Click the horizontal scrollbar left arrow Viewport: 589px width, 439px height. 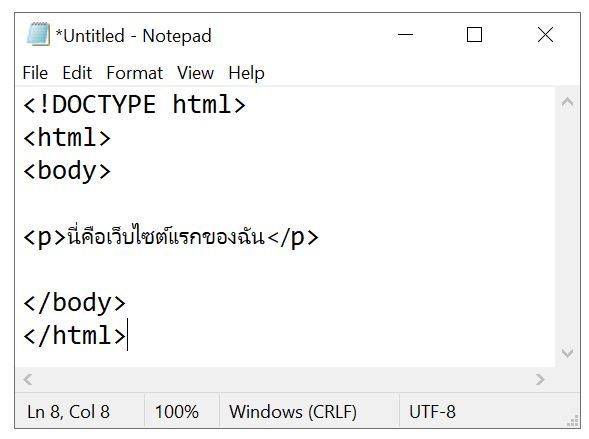click(x=27, y=379)
